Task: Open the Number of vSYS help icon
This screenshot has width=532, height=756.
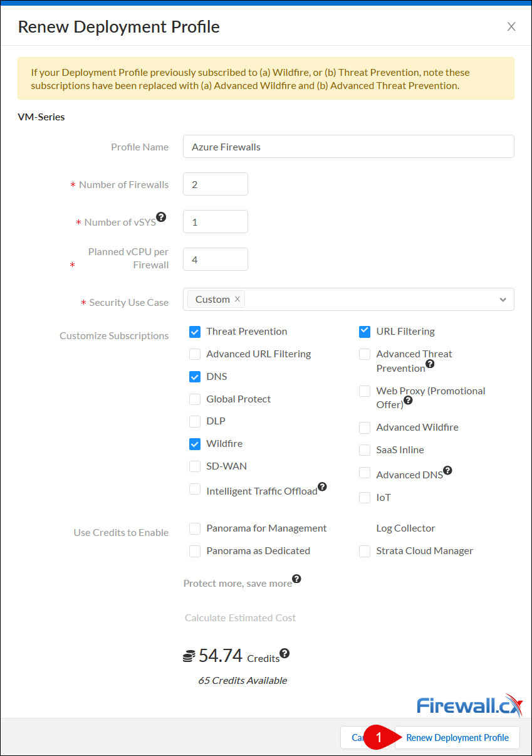Action: tap(161, 217)
